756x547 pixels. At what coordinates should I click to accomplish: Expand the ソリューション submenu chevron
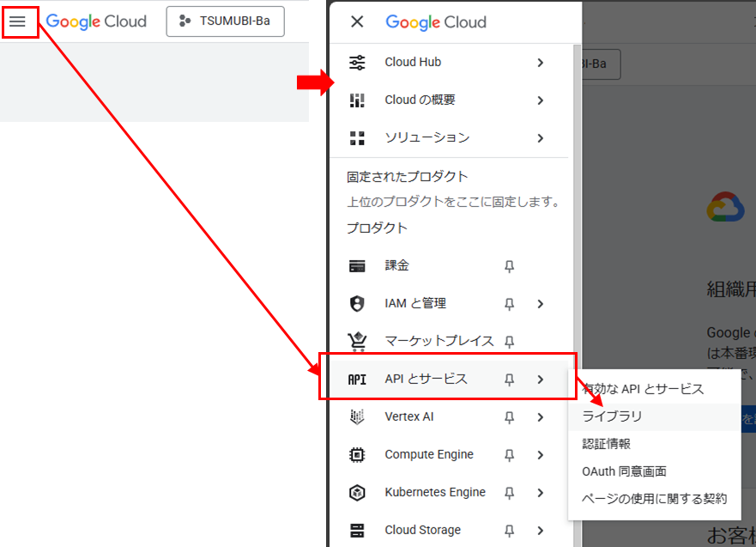(x=541, y=138)
